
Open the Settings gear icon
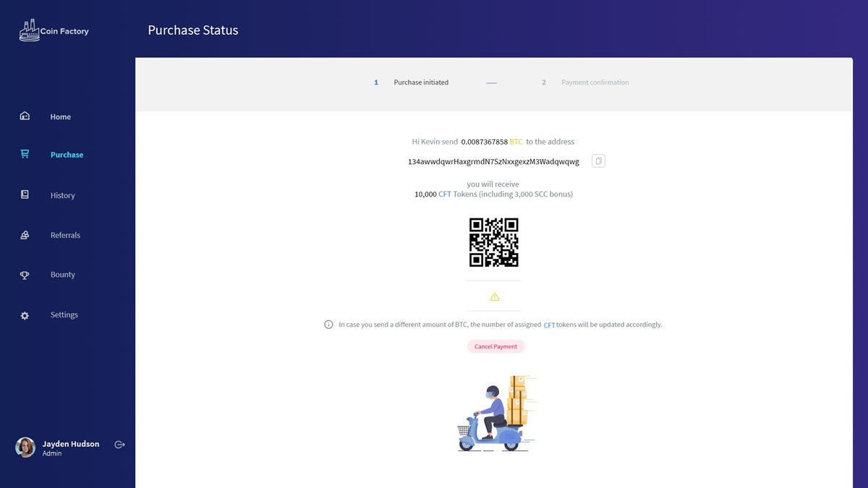pos(25,314)
